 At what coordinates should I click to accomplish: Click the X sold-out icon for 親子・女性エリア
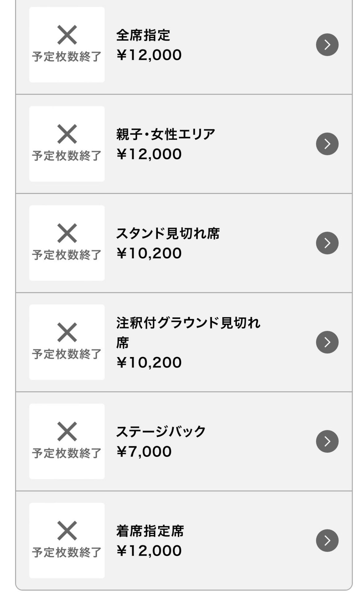click(x=67, y=134)
